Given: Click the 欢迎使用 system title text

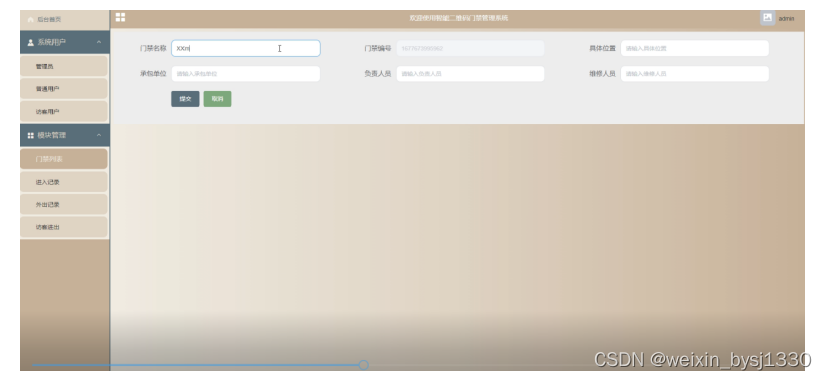Looking at the screenshot, I should tap(459, 18).
